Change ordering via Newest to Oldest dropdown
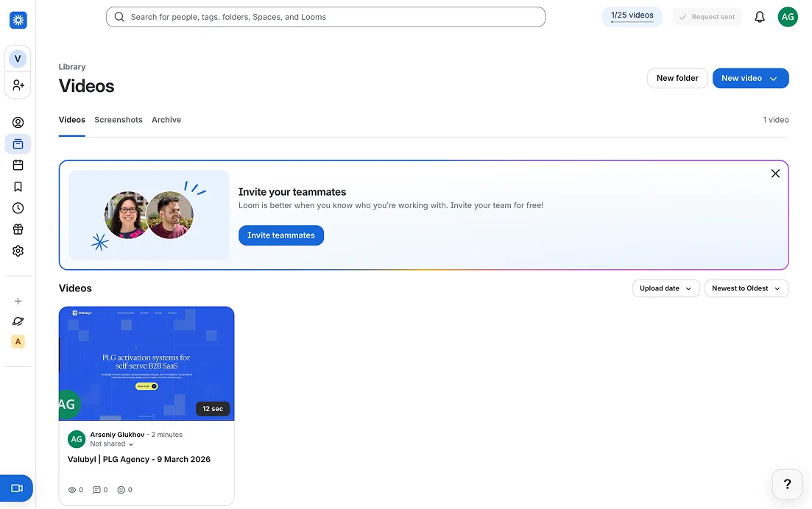812x509 pixels. [746, 288]
